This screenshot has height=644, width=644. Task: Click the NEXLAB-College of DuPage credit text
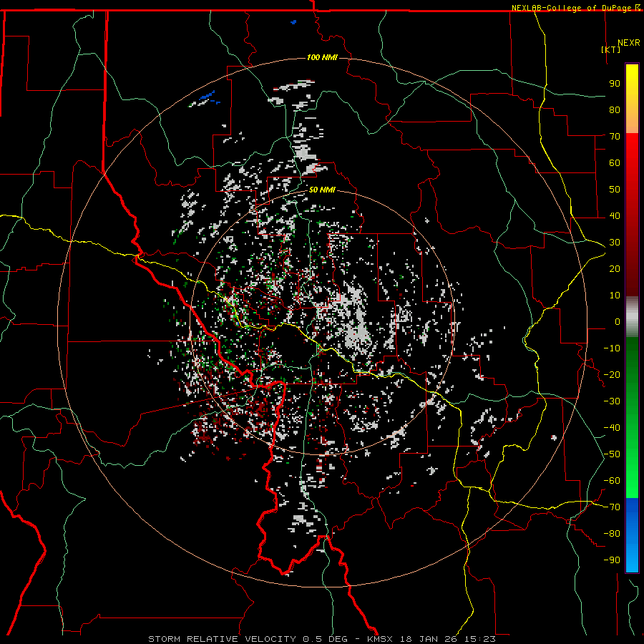point(570,8)
